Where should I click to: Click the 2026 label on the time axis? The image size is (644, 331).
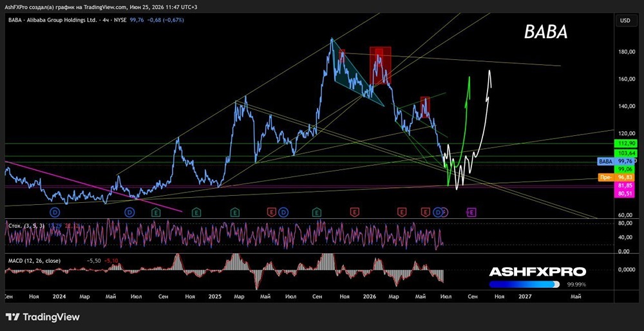click(x=370, y=296)
